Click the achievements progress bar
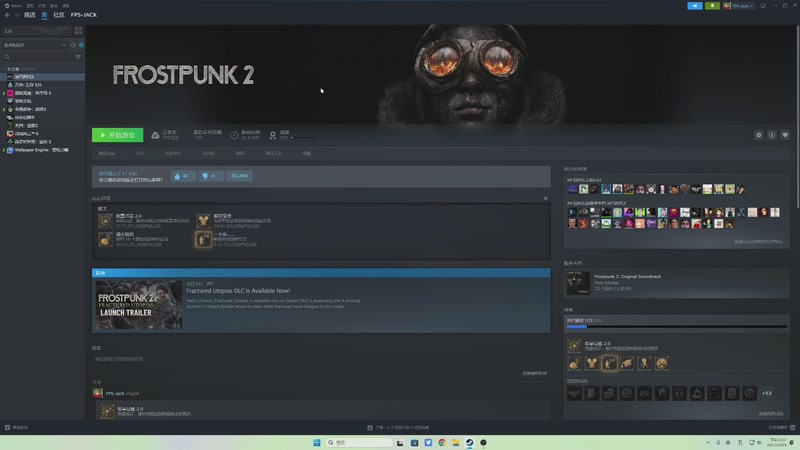 [677, 327]
